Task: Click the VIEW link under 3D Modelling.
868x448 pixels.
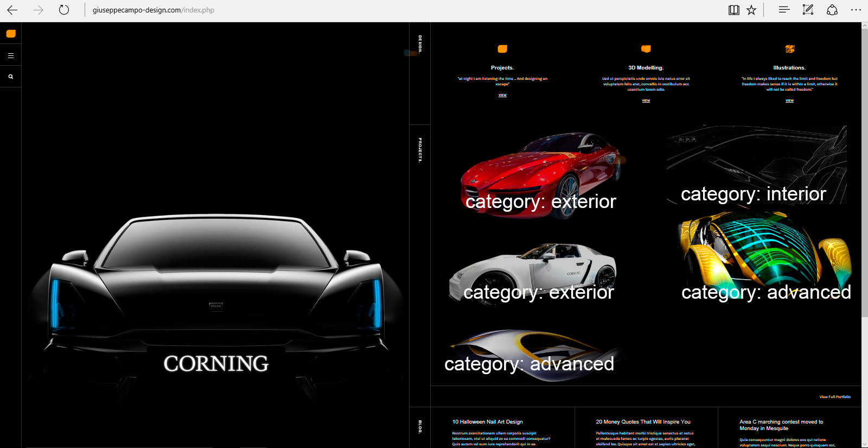Action: click(x=646, y=101)
